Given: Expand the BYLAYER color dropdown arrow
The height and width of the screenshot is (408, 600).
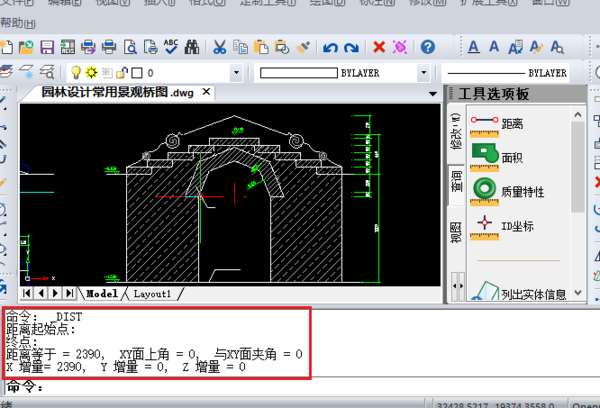Looking at the screenshot, I should [x=424, y=72].
